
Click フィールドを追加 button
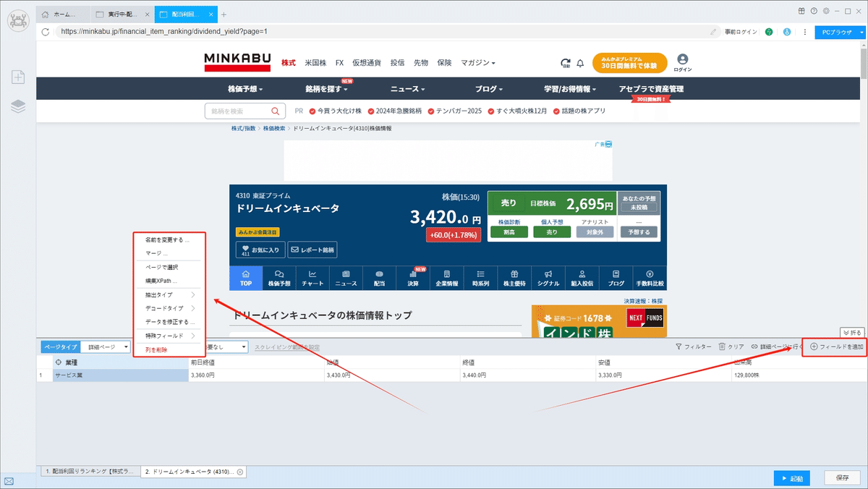click(837, 347)
